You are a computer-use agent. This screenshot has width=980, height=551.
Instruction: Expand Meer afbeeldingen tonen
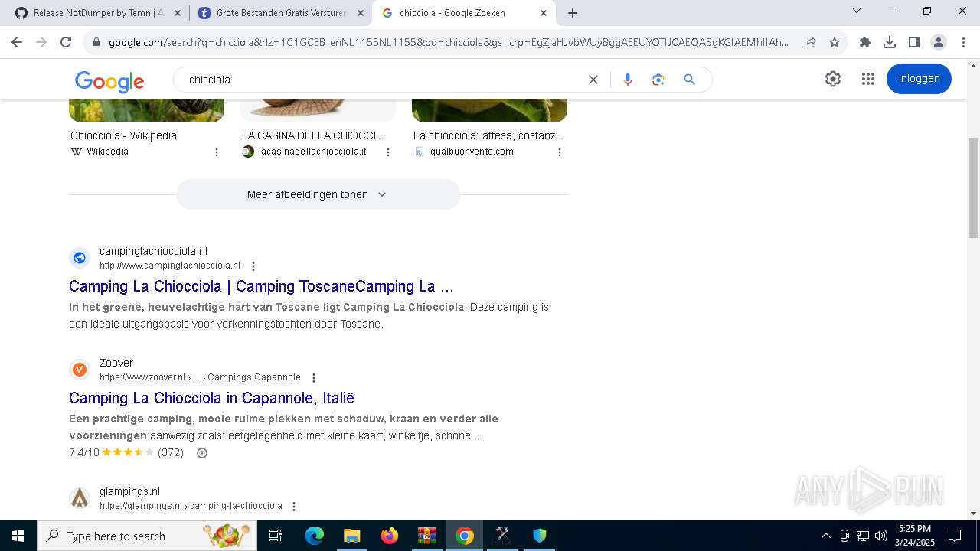[318, 194]
